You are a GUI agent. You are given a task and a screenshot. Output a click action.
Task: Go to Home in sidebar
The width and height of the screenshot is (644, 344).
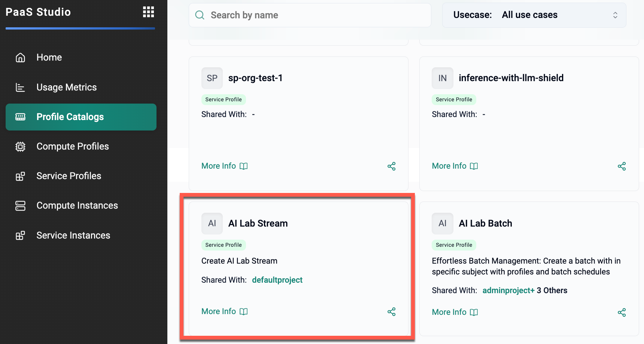point(49,58)
